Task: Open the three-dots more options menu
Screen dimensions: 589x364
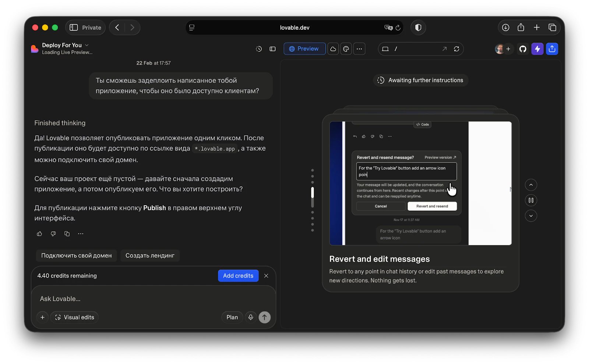Action: point(359,49)
